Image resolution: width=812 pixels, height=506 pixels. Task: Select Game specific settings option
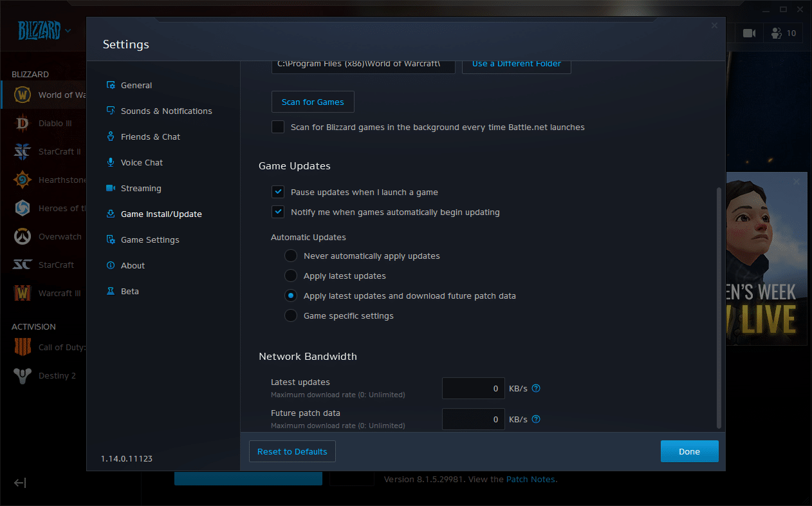tap(291, 315)
